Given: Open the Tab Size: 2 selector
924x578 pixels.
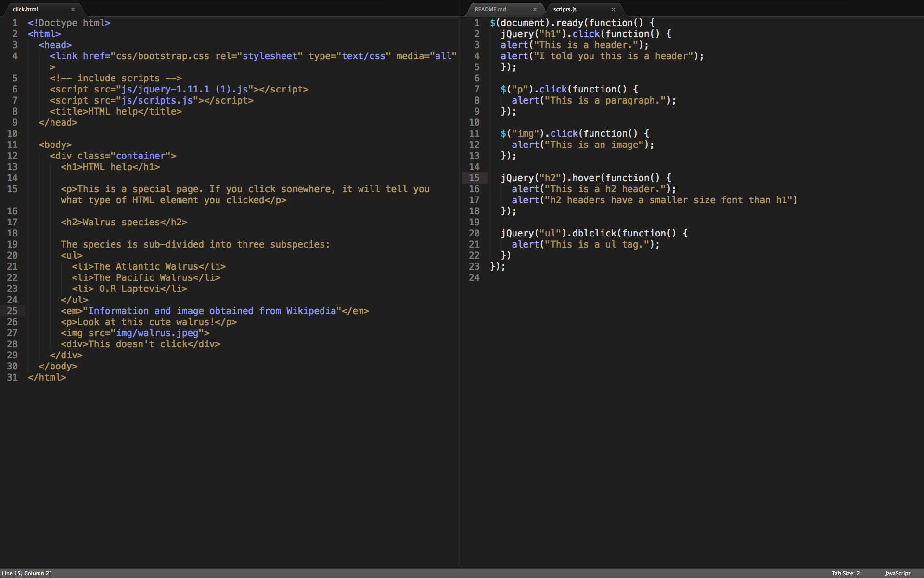Looking at the screenshot, I should 845,573.
